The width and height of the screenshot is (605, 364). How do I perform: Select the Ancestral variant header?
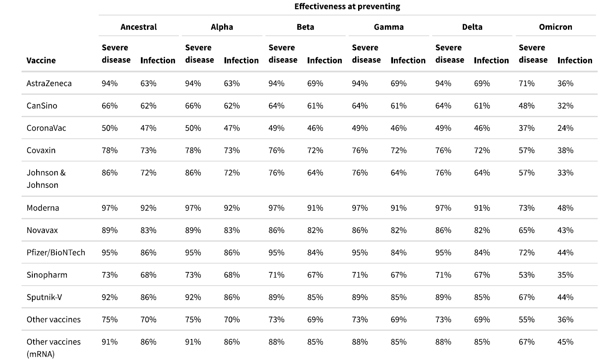click(x=139, y=27)
